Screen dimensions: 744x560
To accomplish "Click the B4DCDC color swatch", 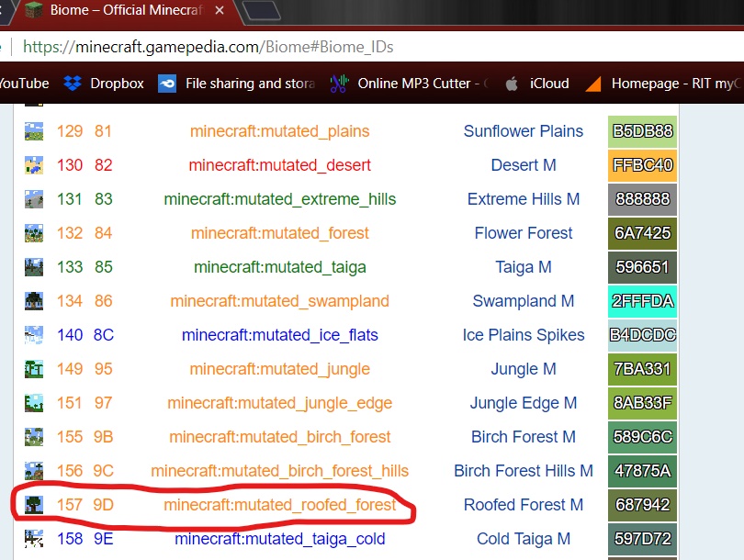I will pos(642,335).
